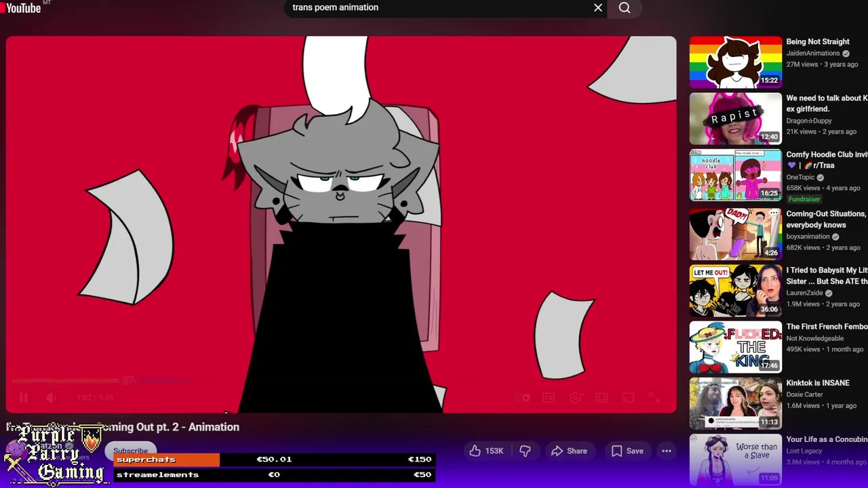Open the 'Being Not Straight' thumbnail
This screenshot has height=488, width=868.
click(736, 62)
